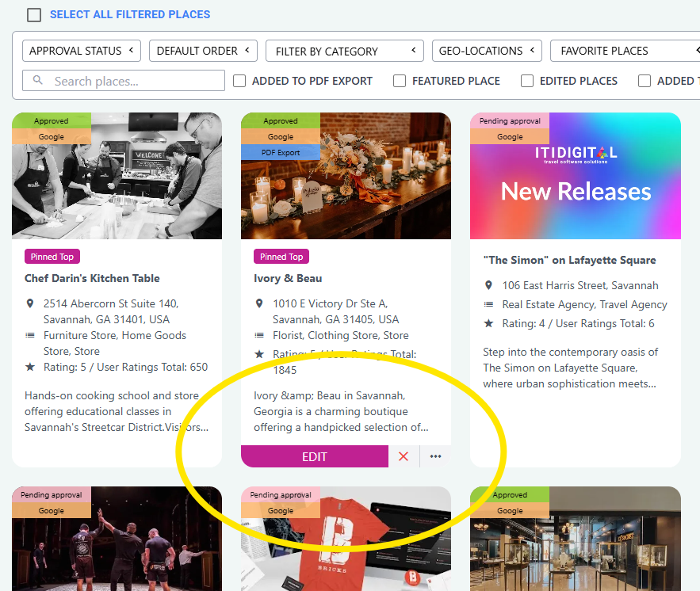Screen dimensions: 700x591
Task: Toggle the Added to PDF Export checkbox
Action: pos(239,81)
